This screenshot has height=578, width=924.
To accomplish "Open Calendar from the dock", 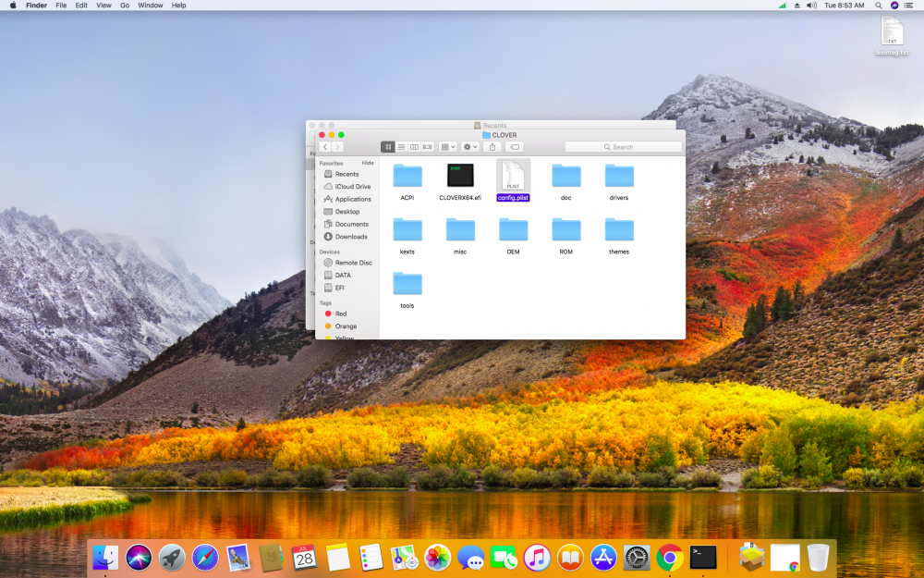I will point(305,558).
